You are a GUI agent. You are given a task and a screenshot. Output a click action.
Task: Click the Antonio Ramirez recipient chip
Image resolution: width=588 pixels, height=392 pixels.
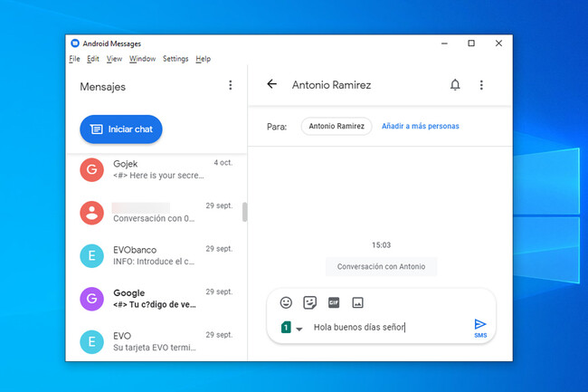point(337,126)
